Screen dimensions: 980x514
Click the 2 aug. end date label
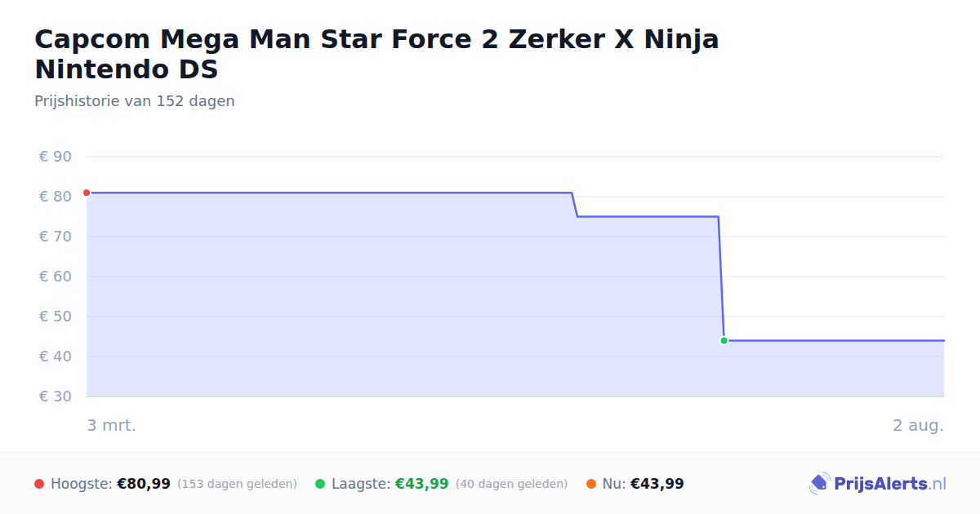(919, 425)
